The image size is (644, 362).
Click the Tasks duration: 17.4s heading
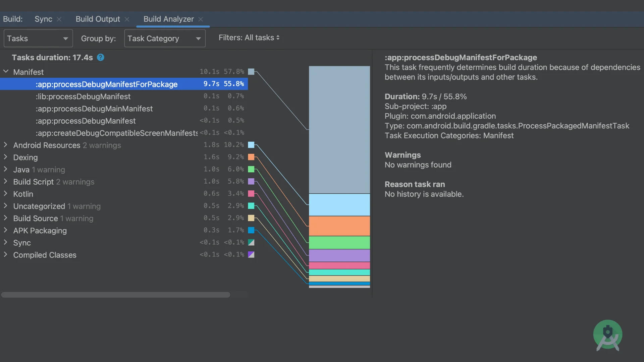click(x=52, y=58)
